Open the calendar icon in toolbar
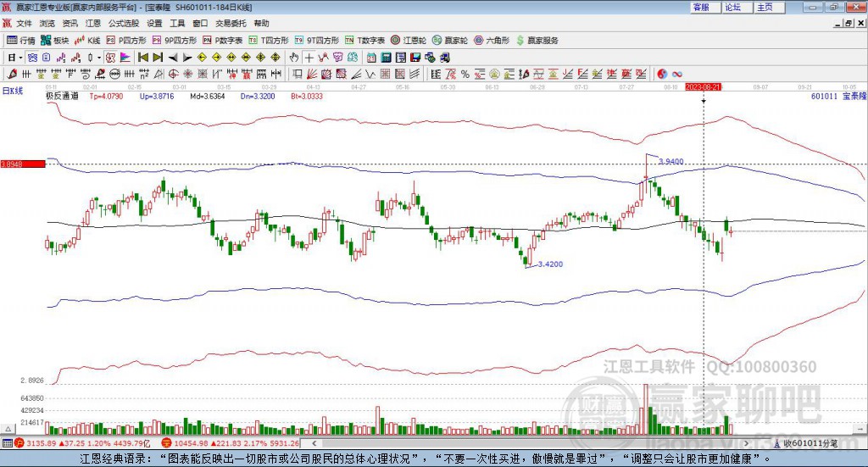The width and height of the screenshot is (868, 467). pyautogui.click(x=371, y=58)
